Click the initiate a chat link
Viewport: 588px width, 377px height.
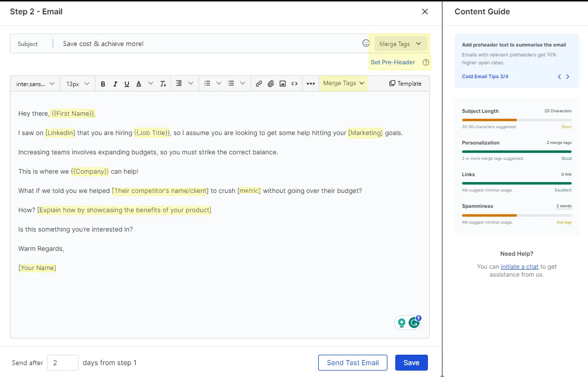519,267
